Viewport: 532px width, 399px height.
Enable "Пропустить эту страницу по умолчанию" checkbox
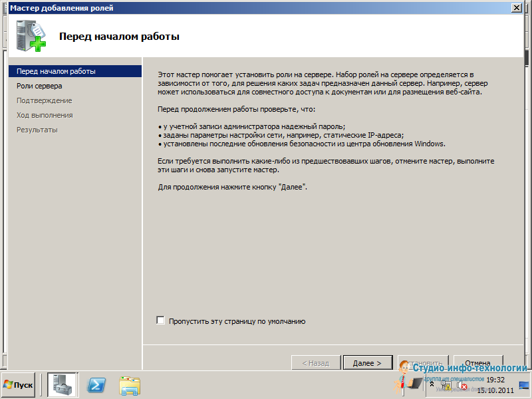coord(160,321)
